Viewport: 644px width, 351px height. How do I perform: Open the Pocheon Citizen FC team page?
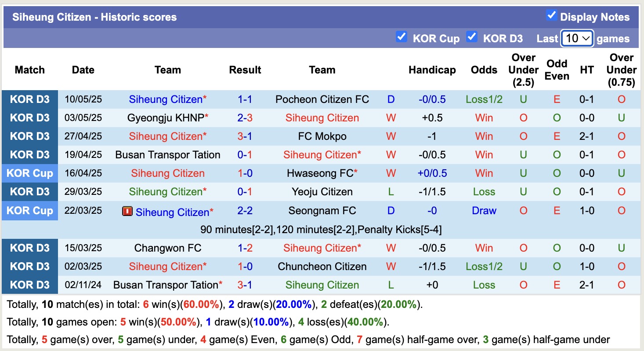pyautogui.click(x=322, y=99)
